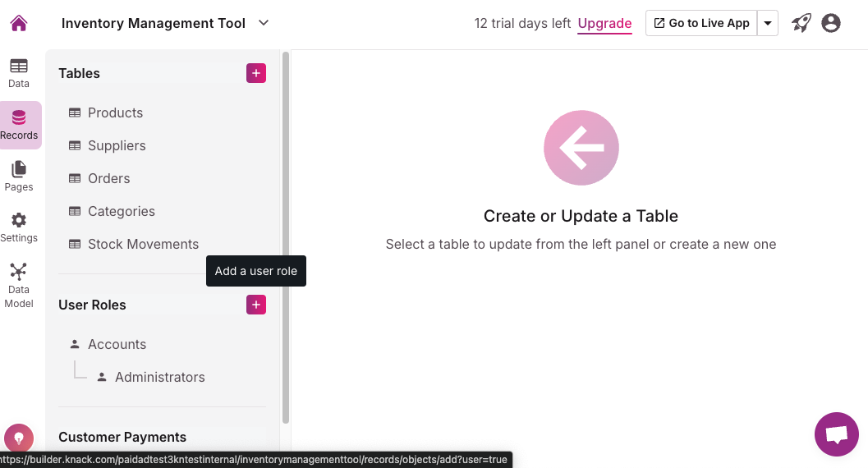Open the user account profile icon
The width and height of the screenshot is (868, 468).
(831, 23)
